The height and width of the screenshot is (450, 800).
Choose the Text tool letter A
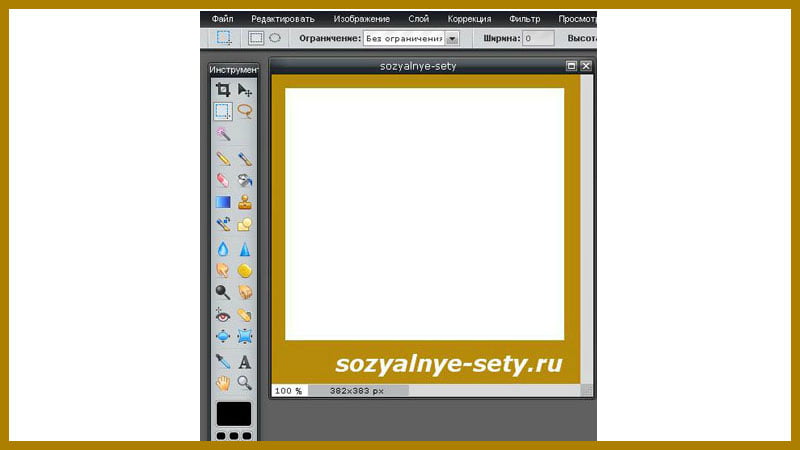pyautogui.click(x=245, y=362)
